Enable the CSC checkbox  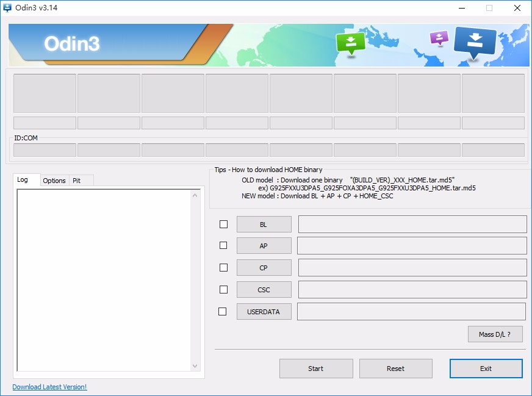(x=223, y=289)
